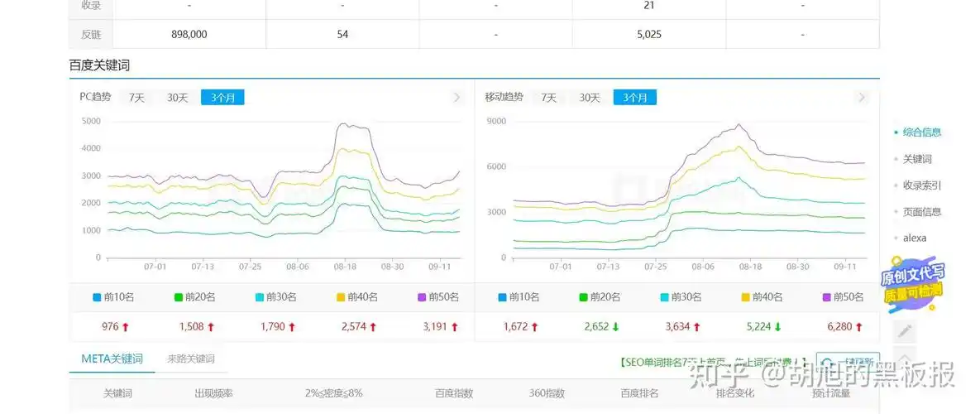This screenshot has width=980, height=414.
Task: Click the back-to-top arrow icon below pencil
Action: (905, 357)
